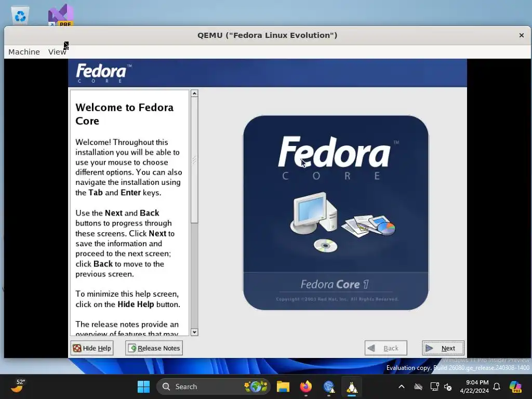
Task: Hide the help panel with Hide Help
Action: click(x=92, y=348)
